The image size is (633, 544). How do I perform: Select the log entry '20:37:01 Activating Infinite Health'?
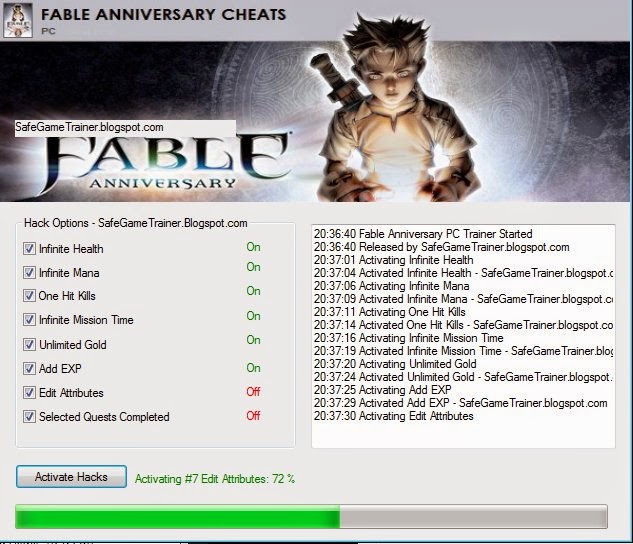[394, 260]
